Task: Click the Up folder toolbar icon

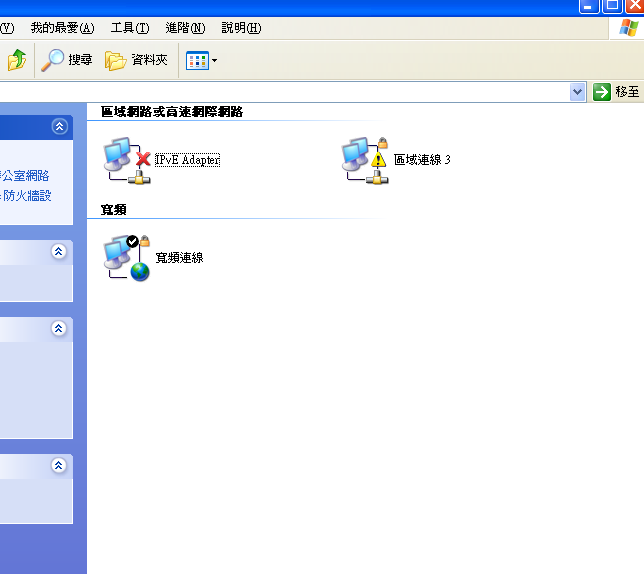Action: pos(17,60)
